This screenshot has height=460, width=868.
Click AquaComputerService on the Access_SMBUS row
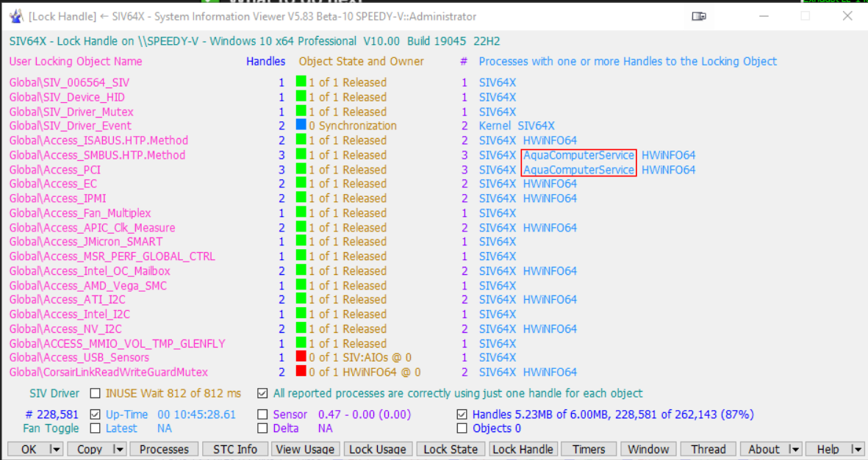pyautogui.click(x=578, y=155)
